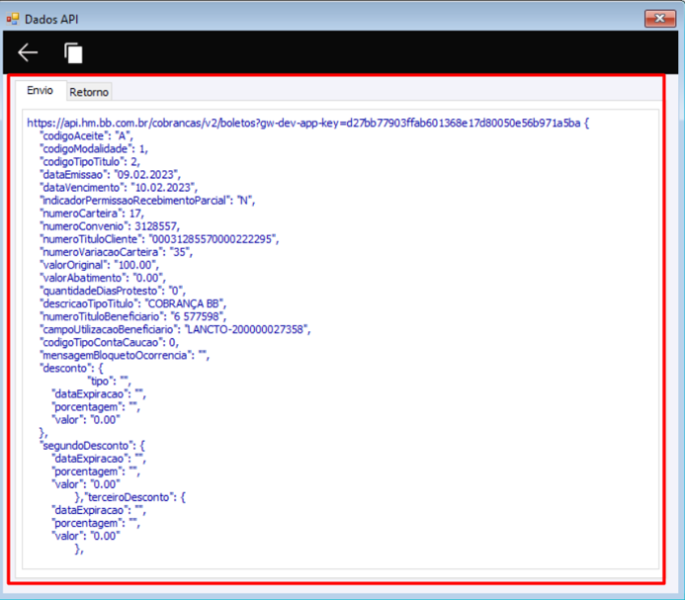685x600 pixels.
Task: Click the mensagemBloquetoOcorrencia line
Action: (x=125, y=355)
